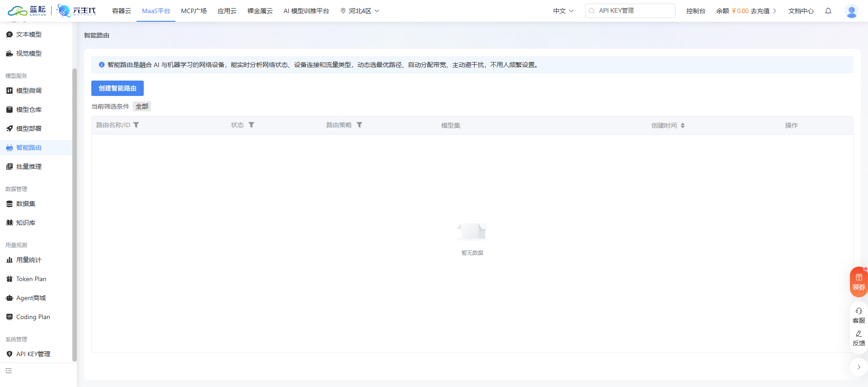Click the 用量统计 bar chart icon
868x387 pixels.
click(9, 260)
